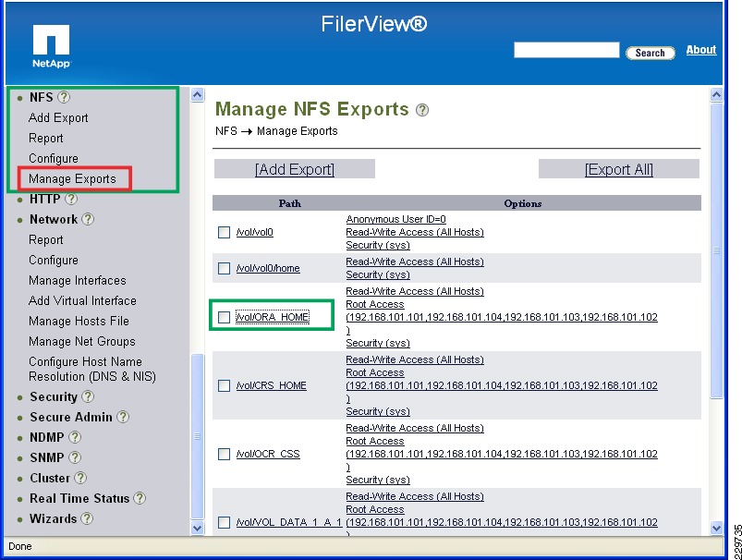Click the [Add Export] button
The width and height of the screenshot is (742, 560).
click(x=295, y=169)
